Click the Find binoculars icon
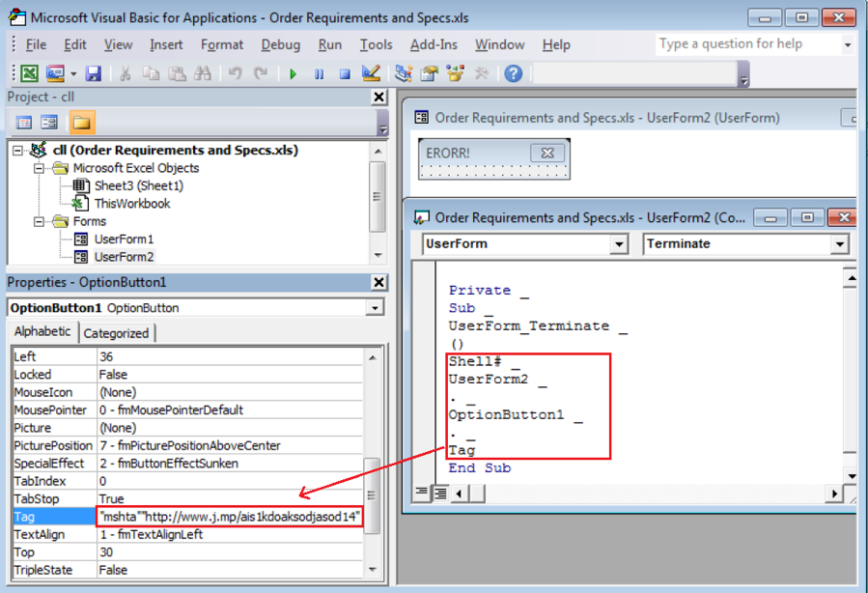 coord(203,73)
